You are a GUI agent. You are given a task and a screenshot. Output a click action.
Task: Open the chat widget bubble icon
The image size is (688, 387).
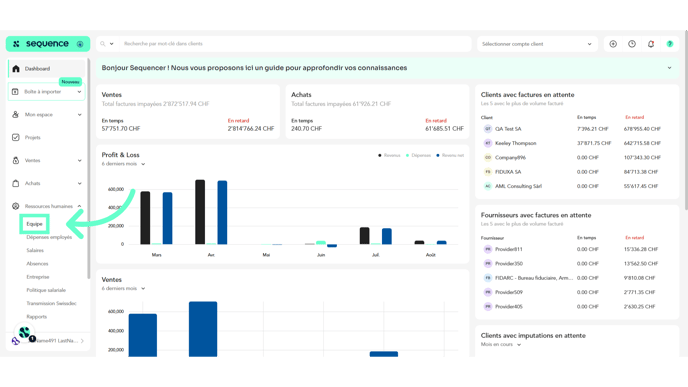[25, 333]
